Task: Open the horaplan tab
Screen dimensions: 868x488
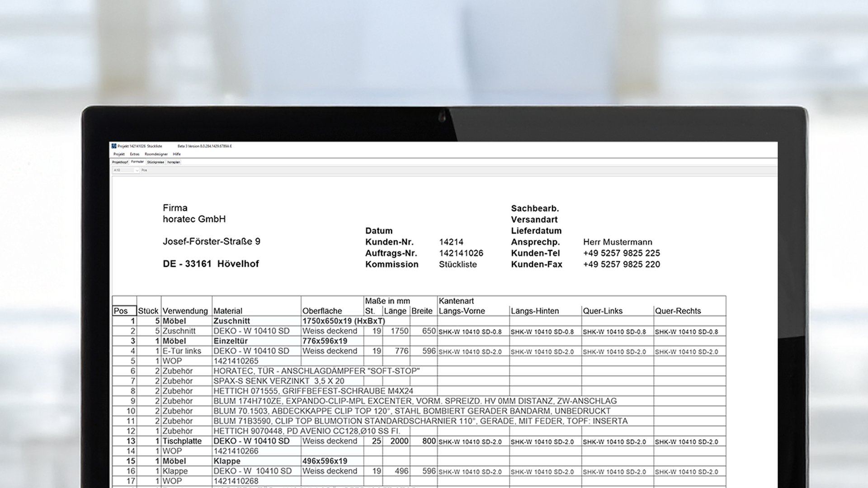Action: click(174, 162)
